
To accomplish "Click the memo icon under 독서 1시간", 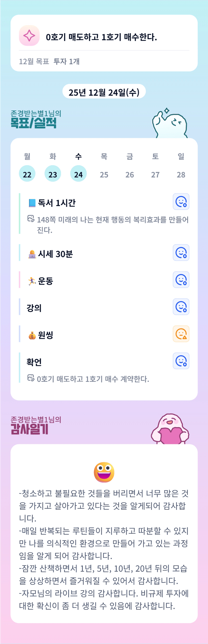I will 31,219.
